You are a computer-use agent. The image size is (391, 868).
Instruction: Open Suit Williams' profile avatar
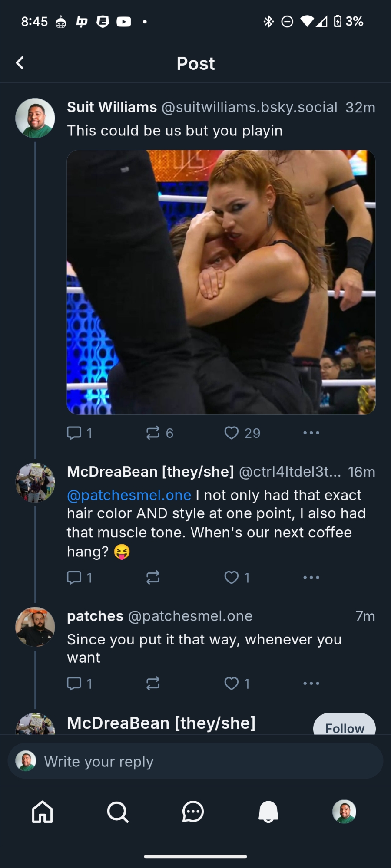click(x=35, y=118)
